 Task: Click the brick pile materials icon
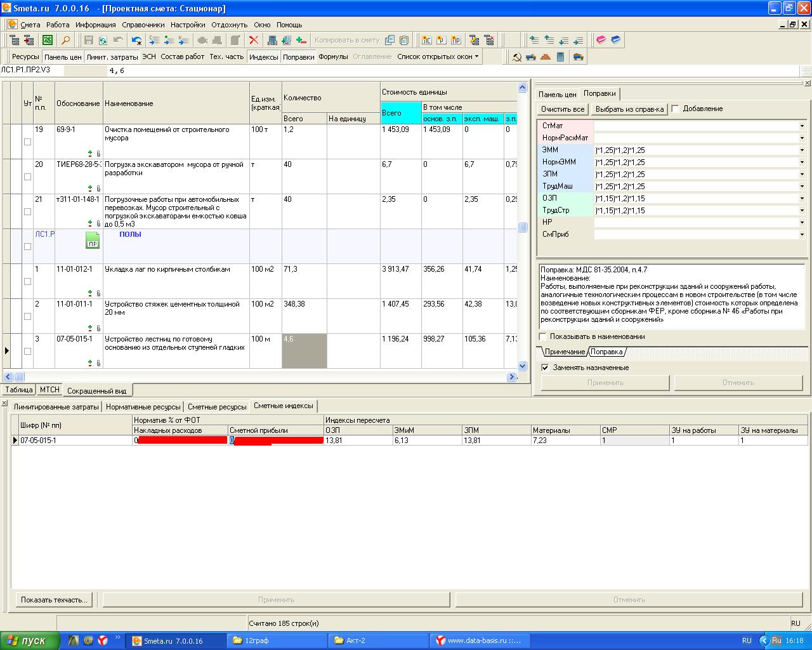[546, 56]
